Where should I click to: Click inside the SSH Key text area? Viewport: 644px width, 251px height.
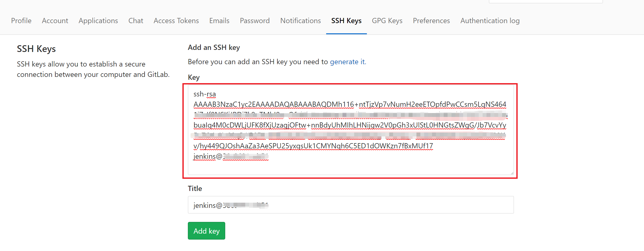[x=350, y=164]
